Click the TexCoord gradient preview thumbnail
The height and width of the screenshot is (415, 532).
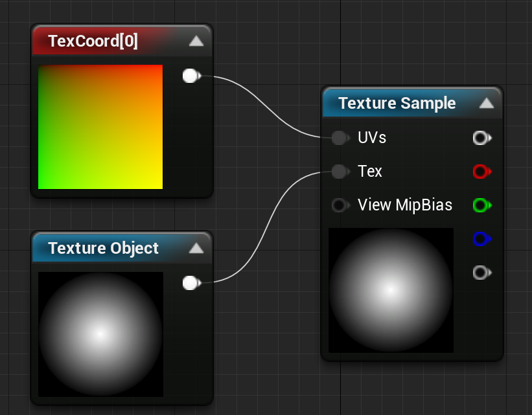[x=100, y=127]
